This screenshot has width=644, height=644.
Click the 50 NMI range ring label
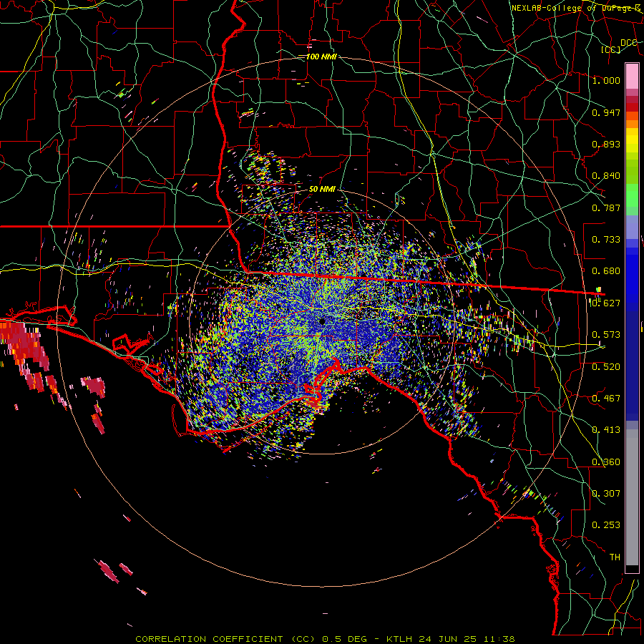[322, 189]
